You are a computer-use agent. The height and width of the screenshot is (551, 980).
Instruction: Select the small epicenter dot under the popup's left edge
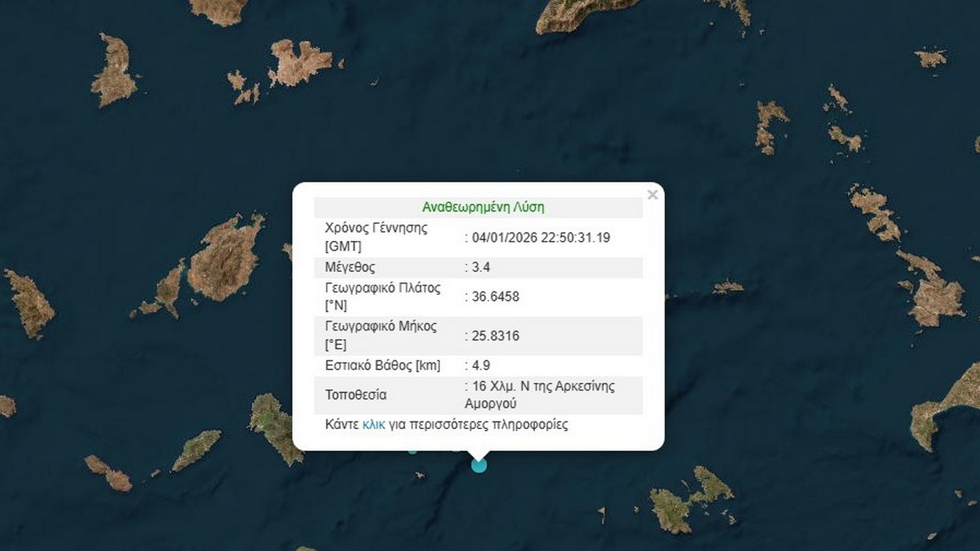(413, 450)
